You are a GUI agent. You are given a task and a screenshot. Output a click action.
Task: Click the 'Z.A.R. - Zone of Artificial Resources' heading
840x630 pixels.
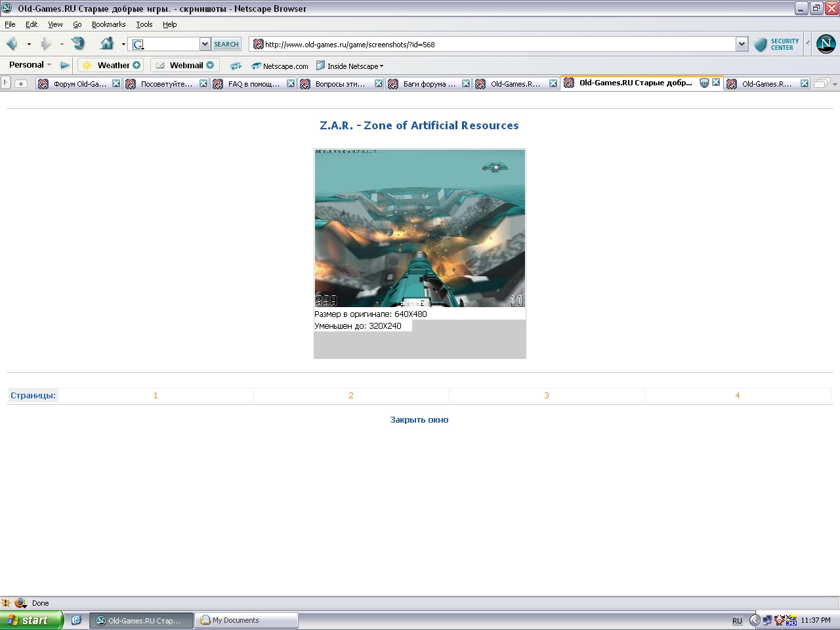point(419,125)
